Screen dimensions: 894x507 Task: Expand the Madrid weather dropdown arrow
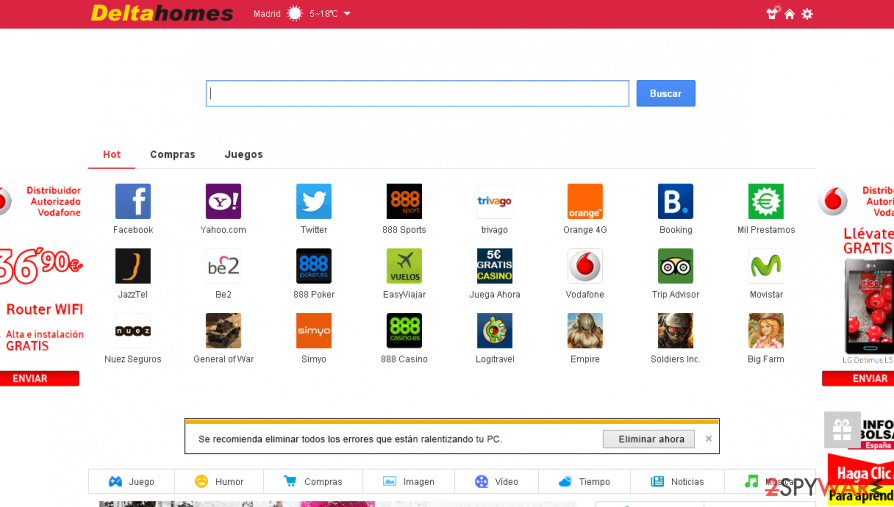pyautogui.click(x=347, y=14)
